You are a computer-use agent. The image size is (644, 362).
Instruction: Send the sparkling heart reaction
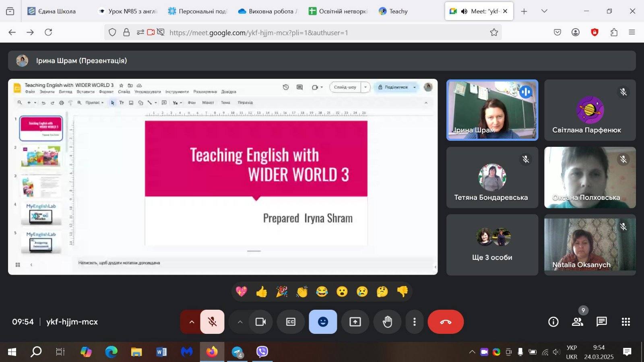(242, 291)
